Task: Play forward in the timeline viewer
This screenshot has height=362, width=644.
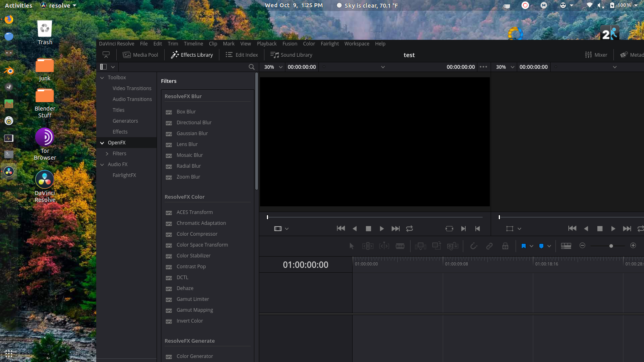Action: coord(613,228)
